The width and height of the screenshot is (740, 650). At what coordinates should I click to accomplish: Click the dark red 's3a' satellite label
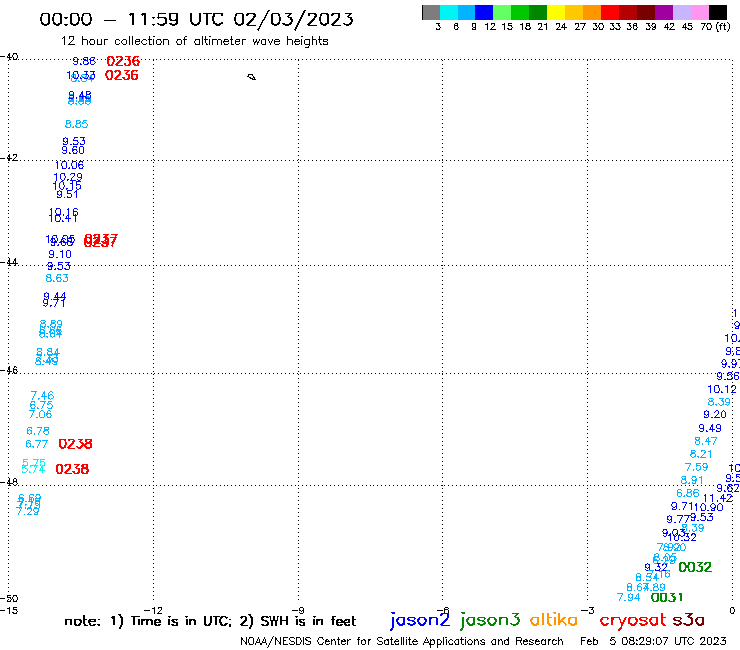coord(688,620)
